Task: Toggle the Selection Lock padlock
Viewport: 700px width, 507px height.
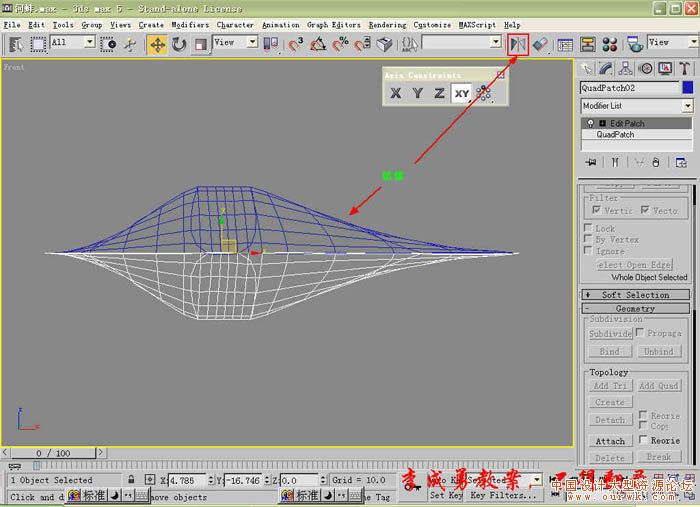Action: click(131, 479)
